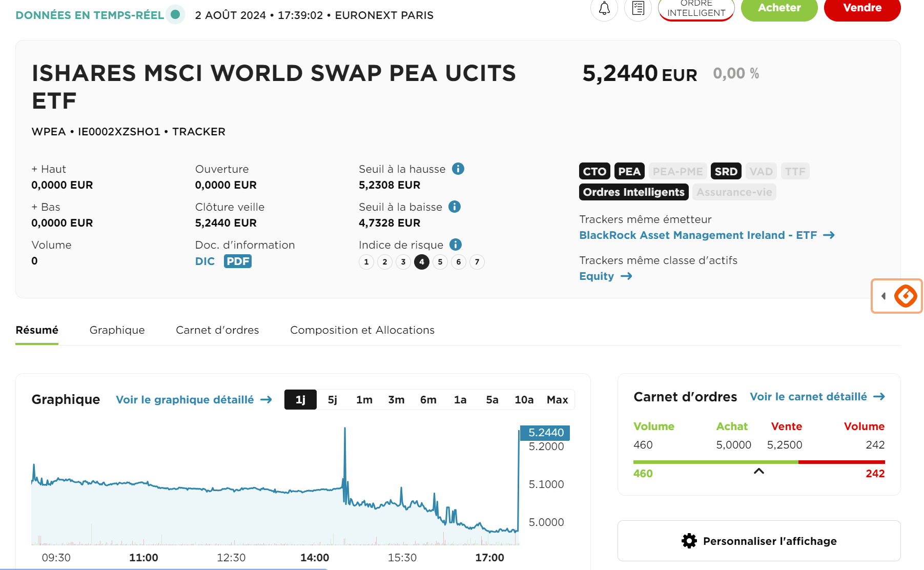Open the order list document icon
The width and height of the screenshot is (924, 570).
tap(638, 8)
